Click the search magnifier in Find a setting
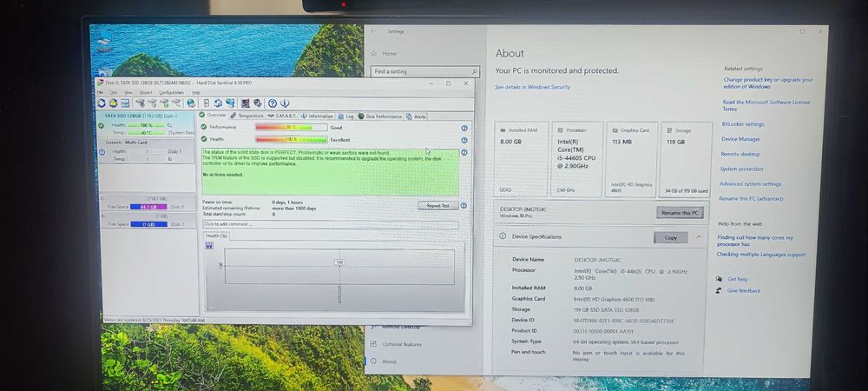868x391 pixels. coord(475,71)
